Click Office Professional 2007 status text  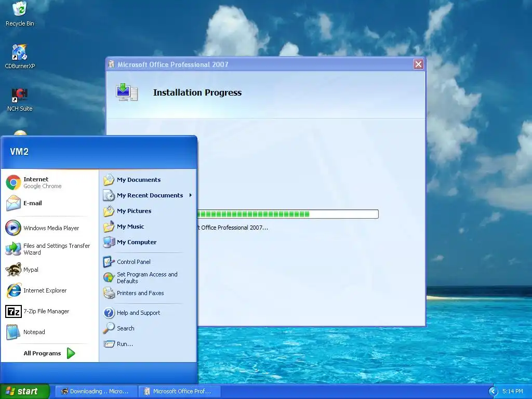[232, 228]
